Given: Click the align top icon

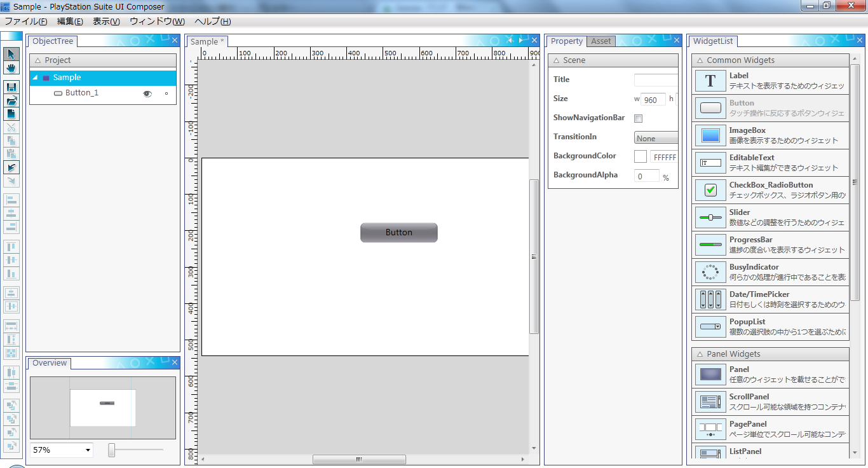Looking at the screenshot, I should pos(11,247).
